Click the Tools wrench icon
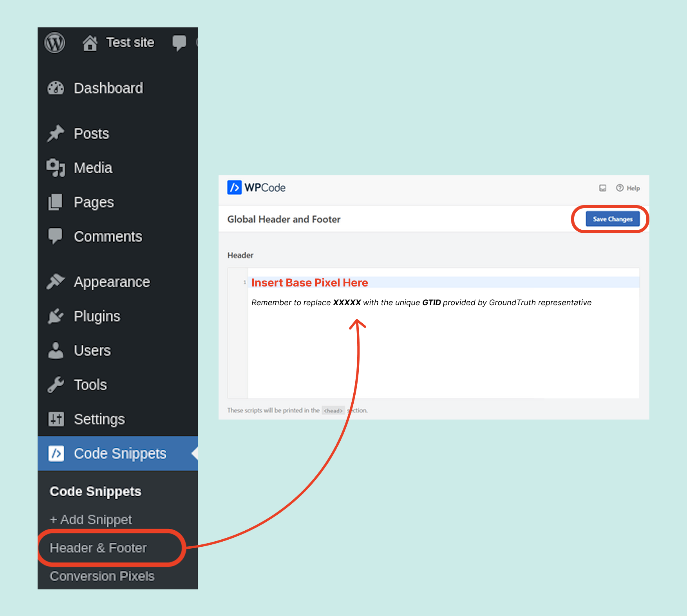 tap(56, 385)
